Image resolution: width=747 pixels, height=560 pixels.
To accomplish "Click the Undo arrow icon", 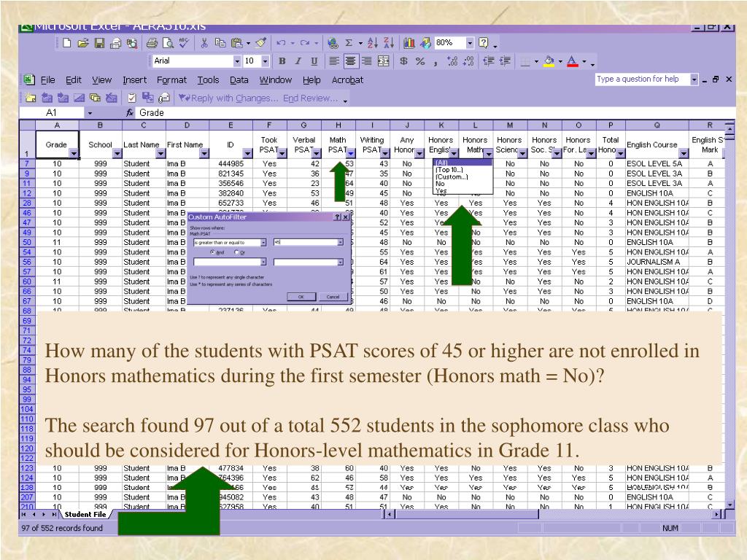I will coord(281,43).
